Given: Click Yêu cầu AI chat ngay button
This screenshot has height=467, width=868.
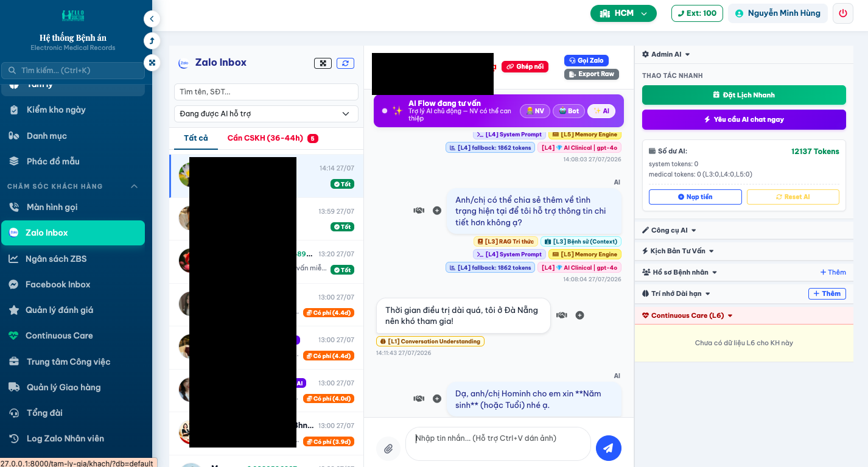Looking at the screenshot, I should pyautogui.click(x=744, y=119).
